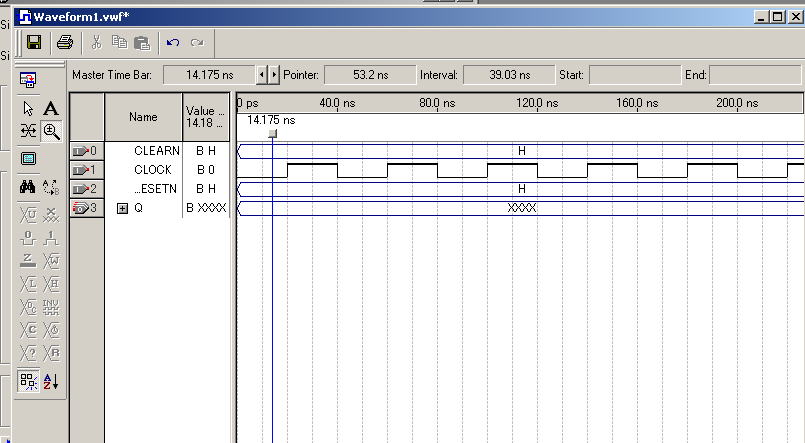
Task: Click the Redo arrow icon
Action: click(197, 43)
